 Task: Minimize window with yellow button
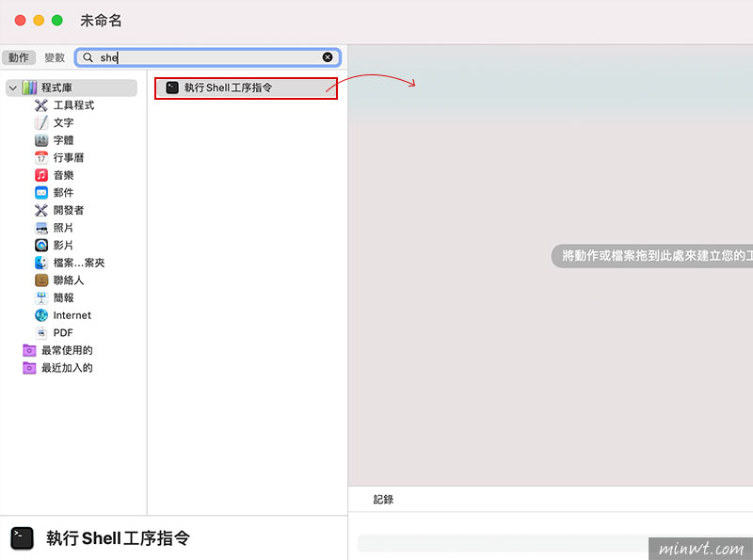click(39, 20)
